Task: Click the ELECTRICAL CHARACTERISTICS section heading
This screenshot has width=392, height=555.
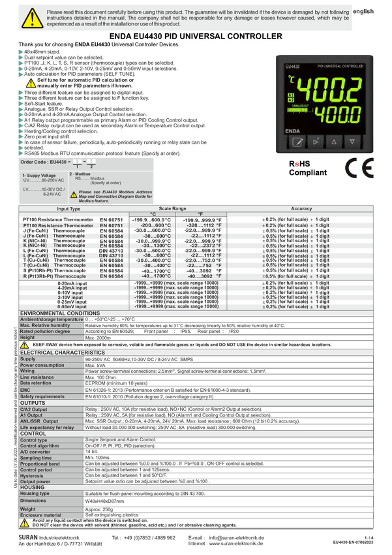Action: 62,353
